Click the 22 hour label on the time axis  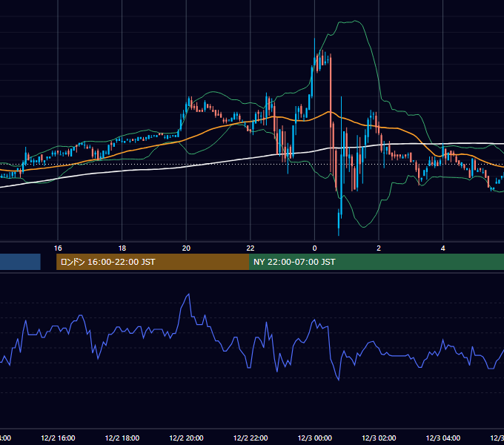pyautogui.click(x=251, y=248)
